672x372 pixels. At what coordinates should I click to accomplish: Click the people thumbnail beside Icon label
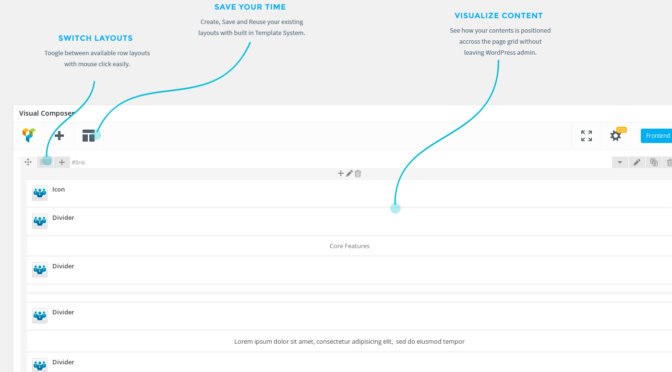pyautogui.click(x=40, y=193)
